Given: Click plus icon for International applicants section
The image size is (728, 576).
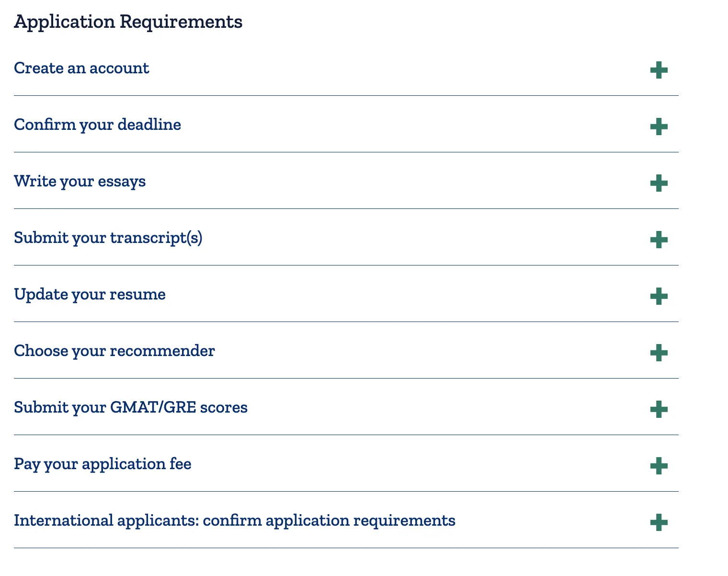Looking at the screenshot, I should [x=659, y=522].
